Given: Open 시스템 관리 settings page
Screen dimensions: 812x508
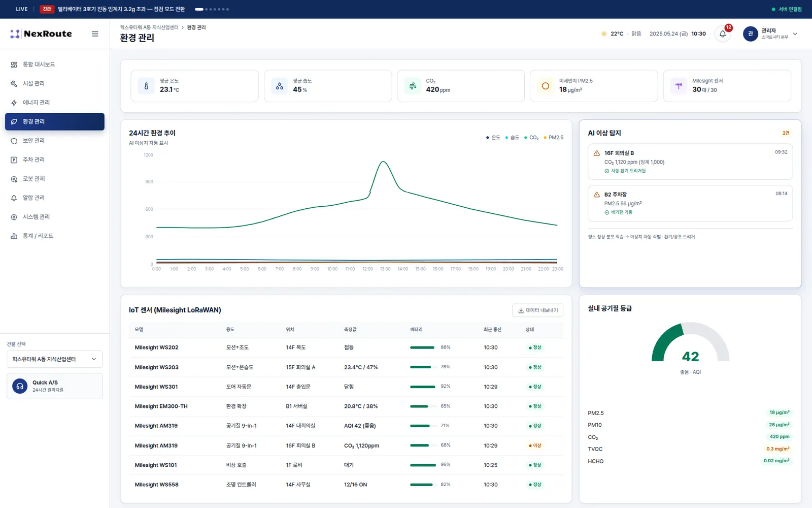Looking at the screenshot, I should (55, 217).
